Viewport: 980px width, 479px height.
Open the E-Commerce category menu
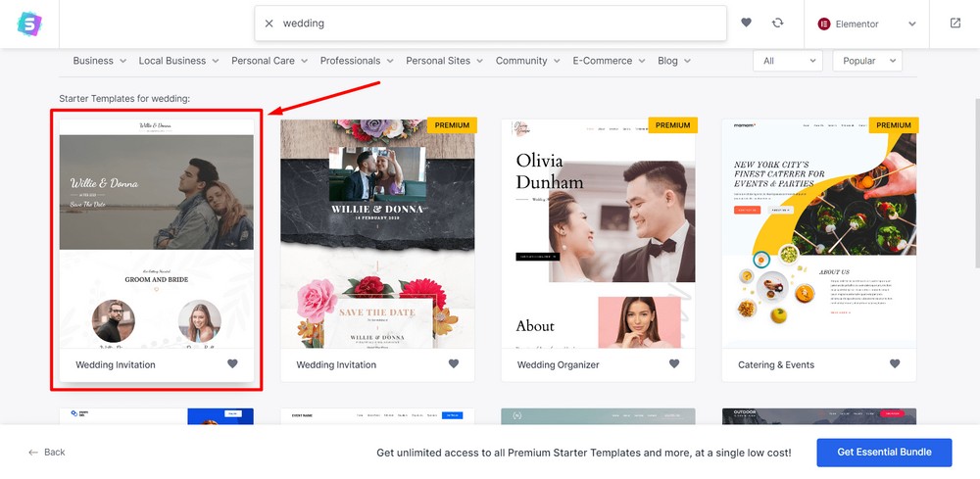pos(609,61)
